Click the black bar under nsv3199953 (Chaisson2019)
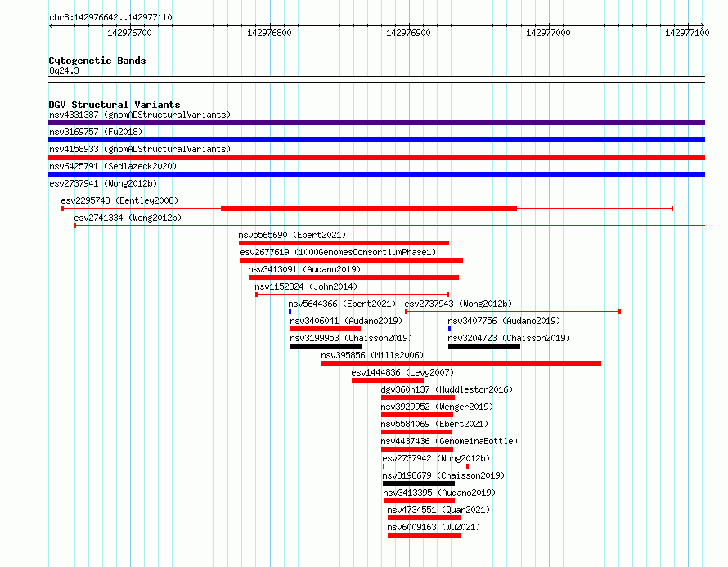728x567 pixels. pos(326,346)
